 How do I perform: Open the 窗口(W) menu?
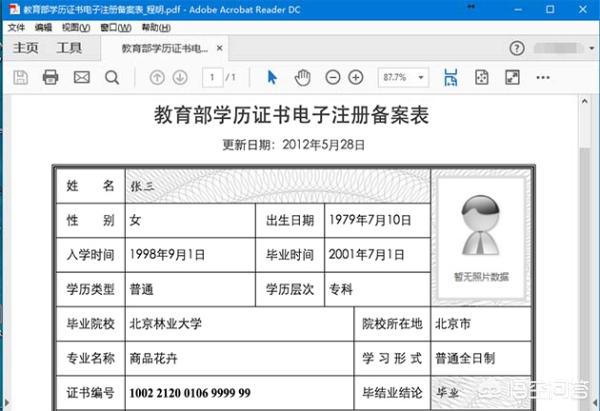tap(116, 28)
